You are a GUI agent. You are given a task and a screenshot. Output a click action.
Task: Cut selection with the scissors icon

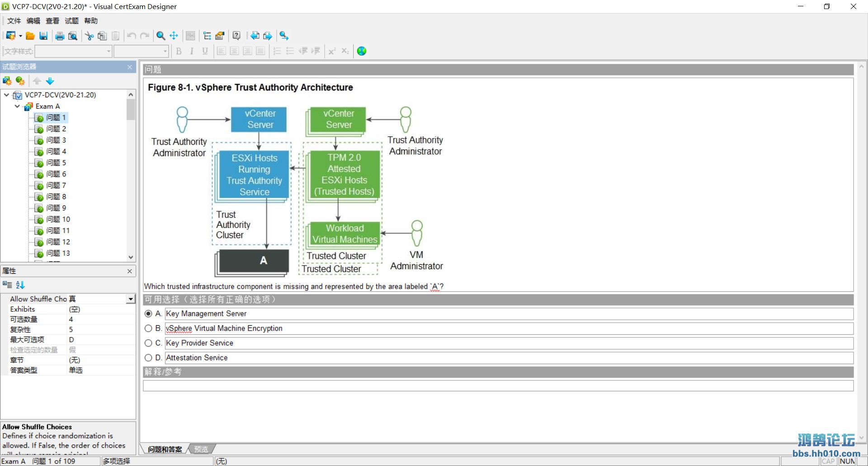coord(90,36)
